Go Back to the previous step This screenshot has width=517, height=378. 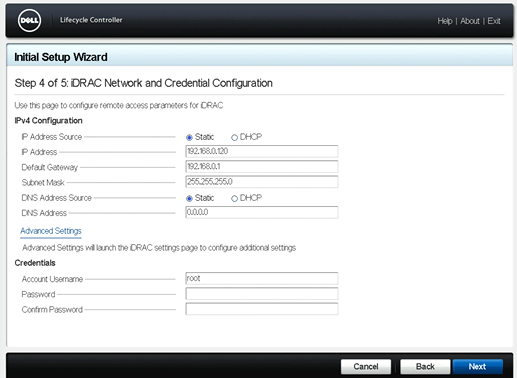point(425,366)
